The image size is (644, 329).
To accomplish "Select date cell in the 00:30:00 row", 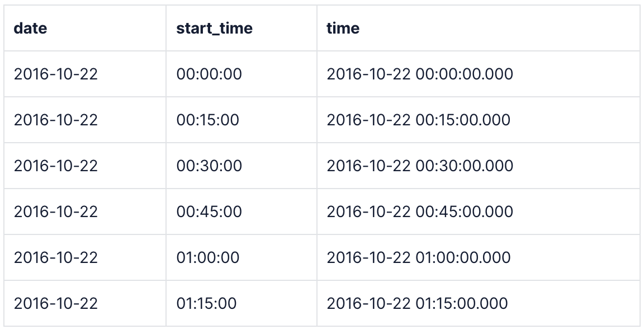I will coord(56,166).
